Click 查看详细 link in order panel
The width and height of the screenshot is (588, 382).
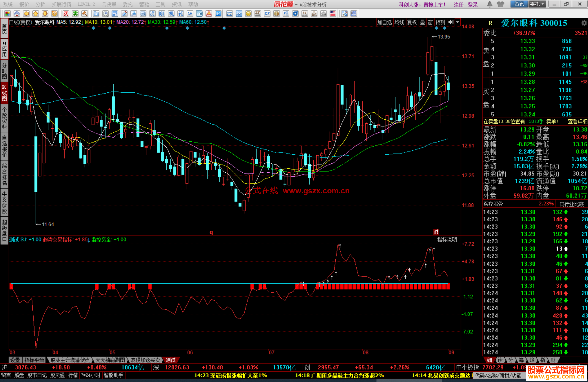pyautogui.click(x=577, y=122)
